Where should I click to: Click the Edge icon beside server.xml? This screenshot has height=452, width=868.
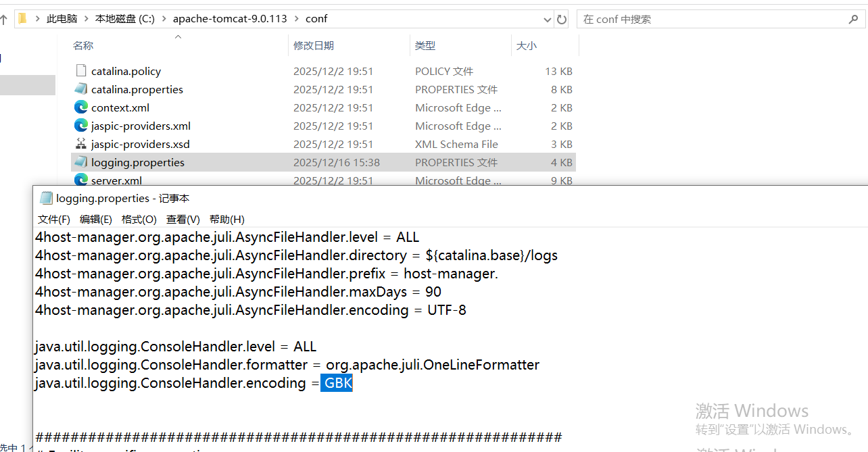[81, 180]
